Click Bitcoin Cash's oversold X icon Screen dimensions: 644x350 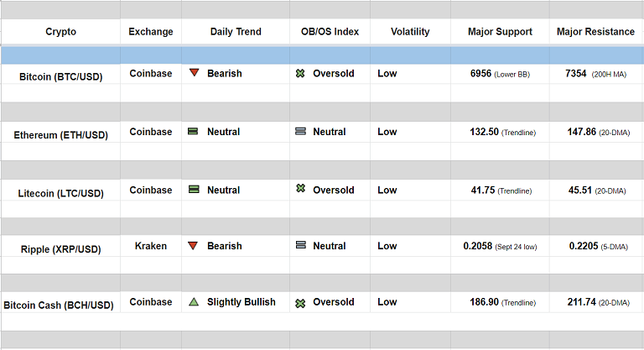pyautogui.click(x=300, y=302)
